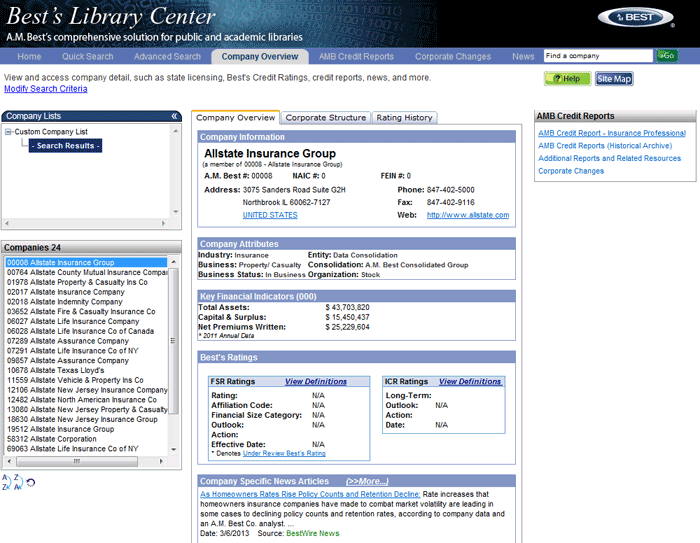700x543 pixels.
Task: Click the companies list scroll-up arrow
Action: point(174,262)
